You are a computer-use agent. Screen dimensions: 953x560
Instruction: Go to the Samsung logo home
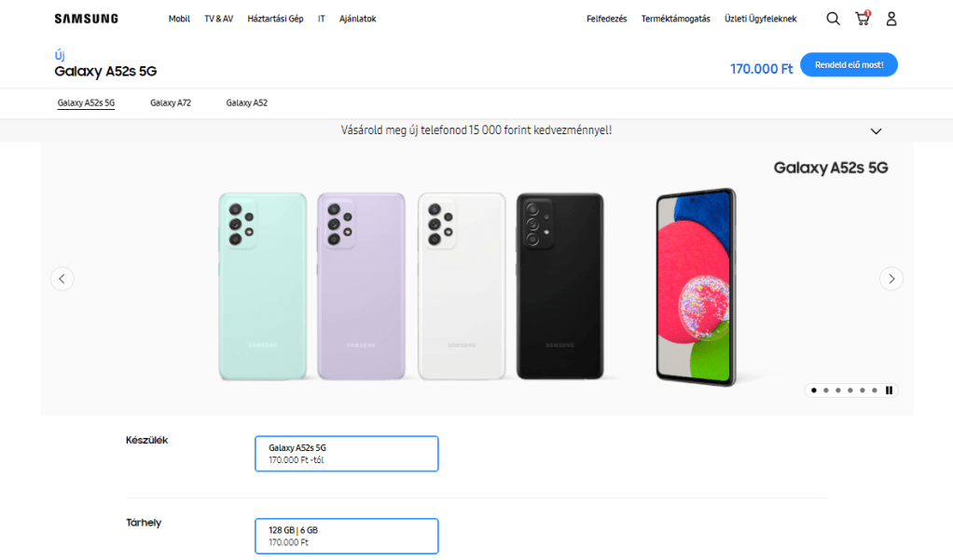tap(86, 19)
